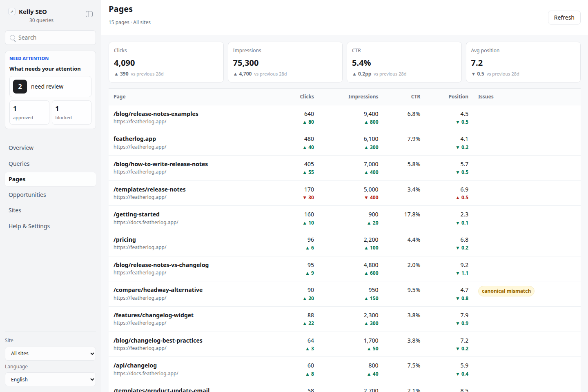Sort by Page column header
Image resolution: width=588 pixels, height=392 pixels.
(x=120, y=97)
